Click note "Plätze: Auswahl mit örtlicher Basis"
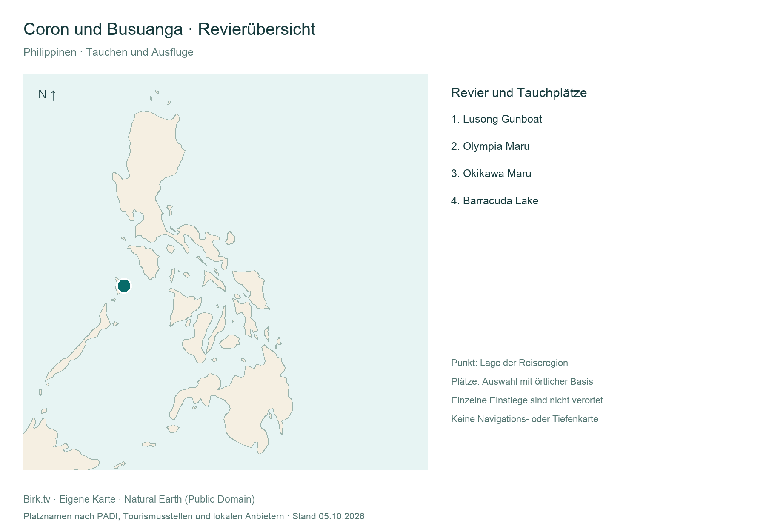766x532 pixels. tap(522, 382)
